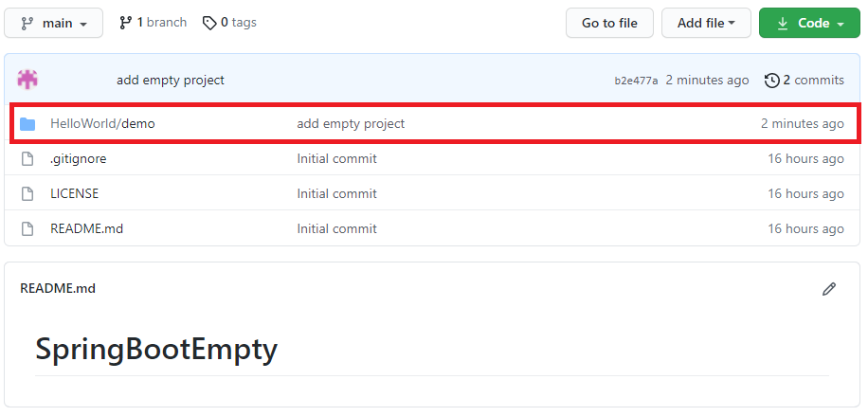Open the LICENSE file

click(x=74, y=194)
